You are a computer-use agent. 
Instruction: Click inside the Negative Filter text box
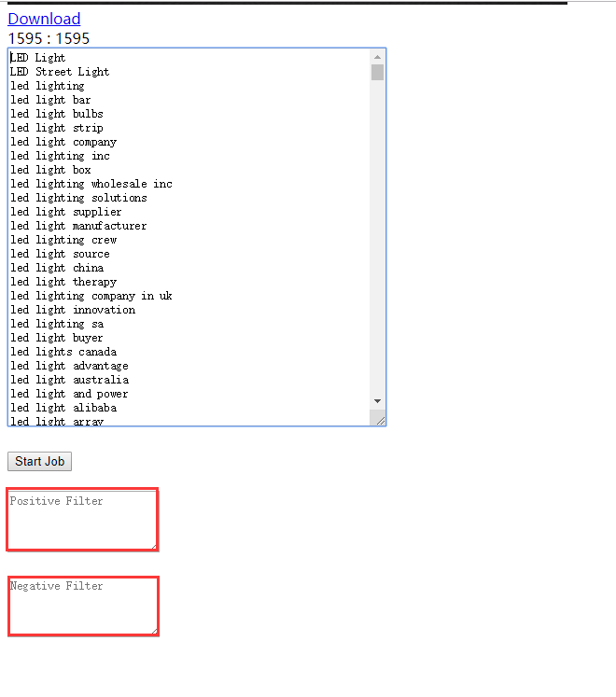pyautogui.click(x=81, y=606)
